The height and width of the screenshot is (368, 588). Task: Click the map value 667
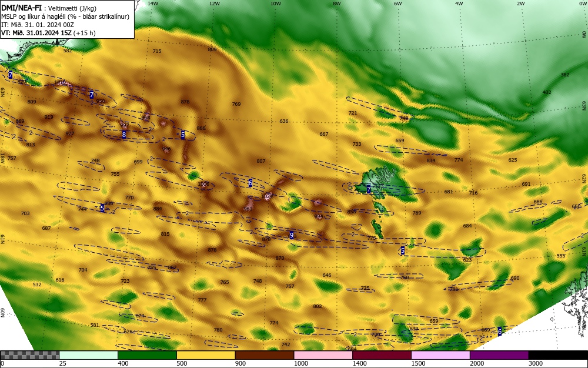click(x=323, y=134)
